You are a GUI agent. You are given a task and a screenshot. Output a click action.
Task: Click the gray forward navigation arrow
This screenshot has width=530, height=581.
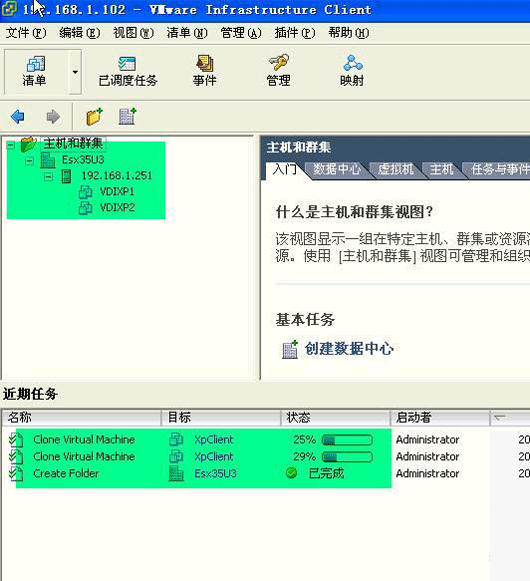point(53,117)
